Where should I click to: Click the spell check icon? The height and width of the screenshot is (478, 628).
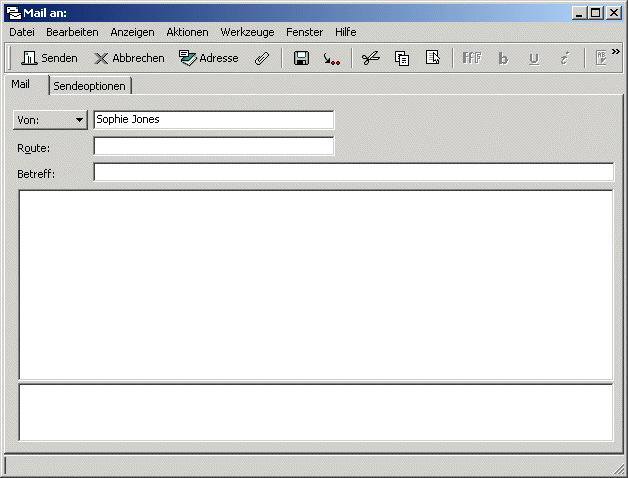(601, 58)
